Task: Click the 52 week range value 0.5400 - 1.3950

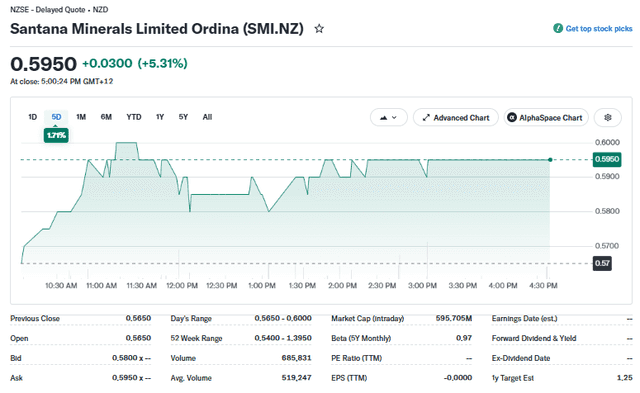Action: point(283,338)
